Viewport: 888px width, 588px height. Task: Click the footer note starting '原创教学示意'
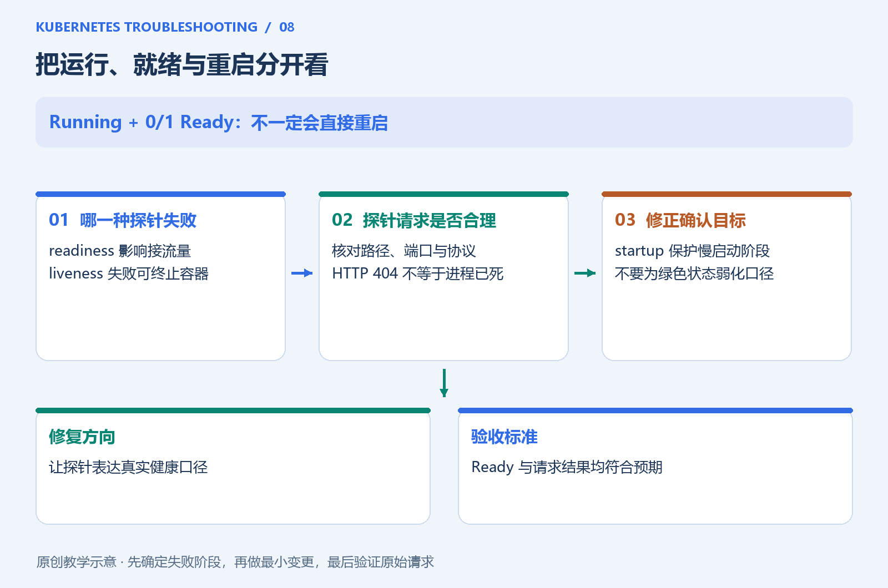pyautogui.click(x=235, y=562)
